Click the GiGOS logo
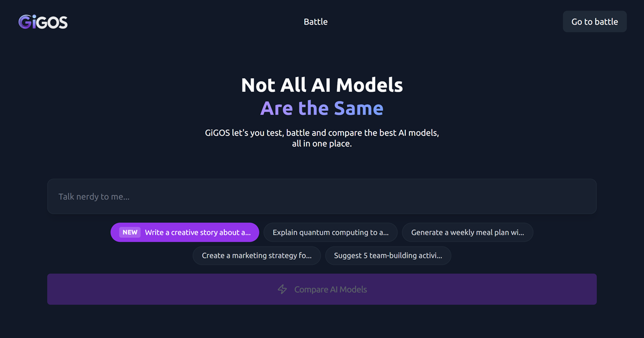The height and width of the screenshot is (338, 644). (43, 21)
